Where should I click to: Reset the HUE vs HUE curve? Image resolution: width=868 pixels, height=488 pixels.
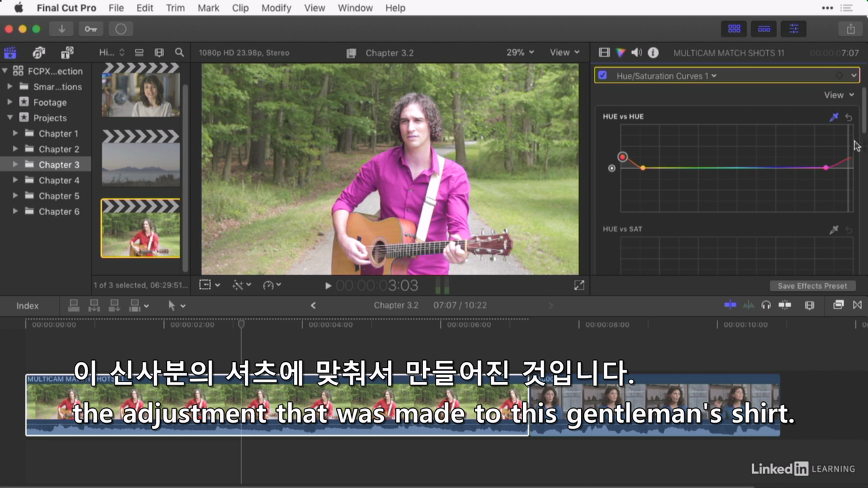848,117
